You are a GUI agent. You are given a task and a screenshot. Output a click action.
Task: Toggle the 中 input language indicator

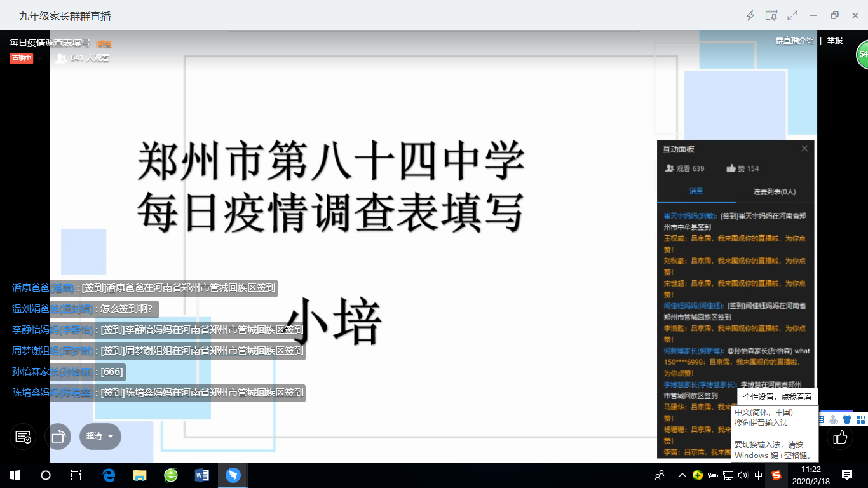coord(759,475)
